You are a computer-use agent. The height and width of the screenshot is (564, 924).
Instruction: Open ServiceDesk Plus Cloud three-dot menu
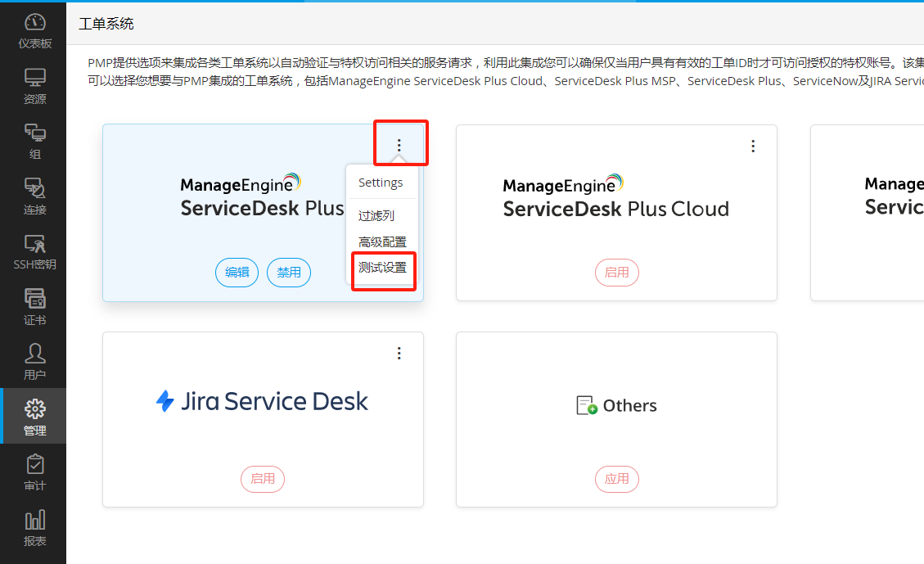[x=753, y=146]
